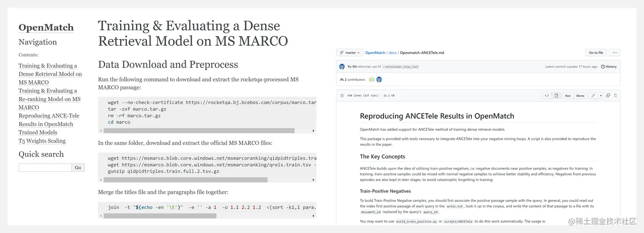
Task: Open the Trained Models nav link
Action: (x=38, y=132)
